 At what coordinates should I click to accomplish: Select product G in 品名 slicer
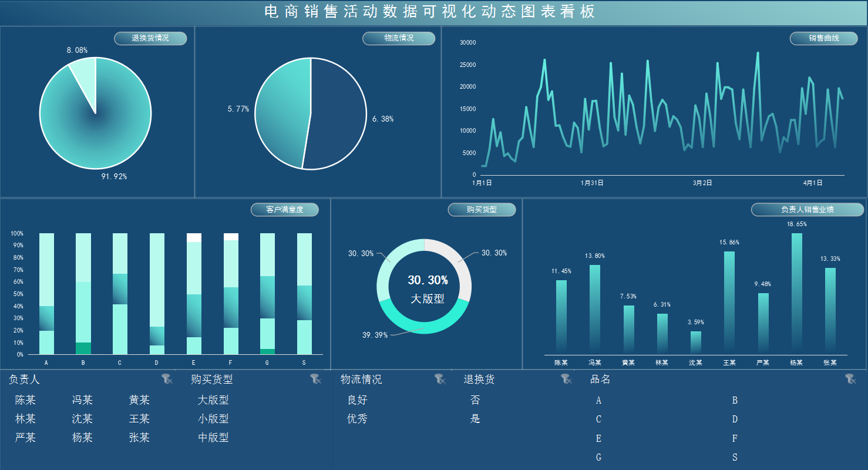[598, 457]
